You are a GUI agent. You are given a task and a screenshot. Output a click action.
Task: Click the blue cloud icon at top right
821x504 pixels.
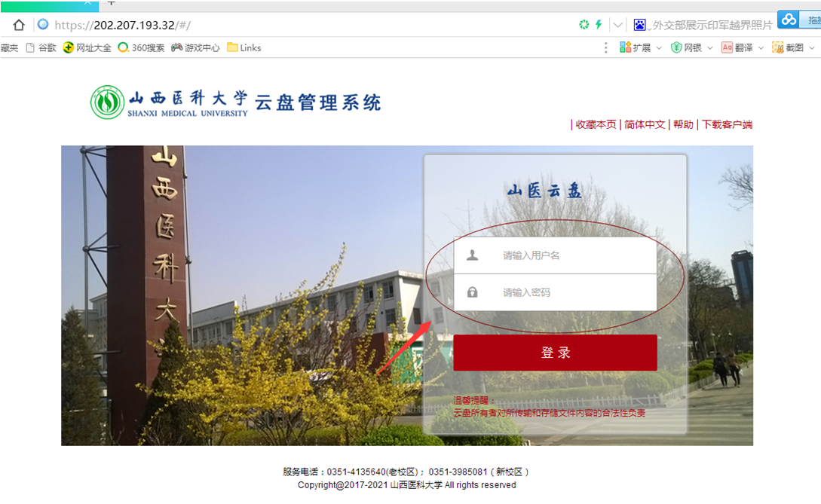pos(789,20)
